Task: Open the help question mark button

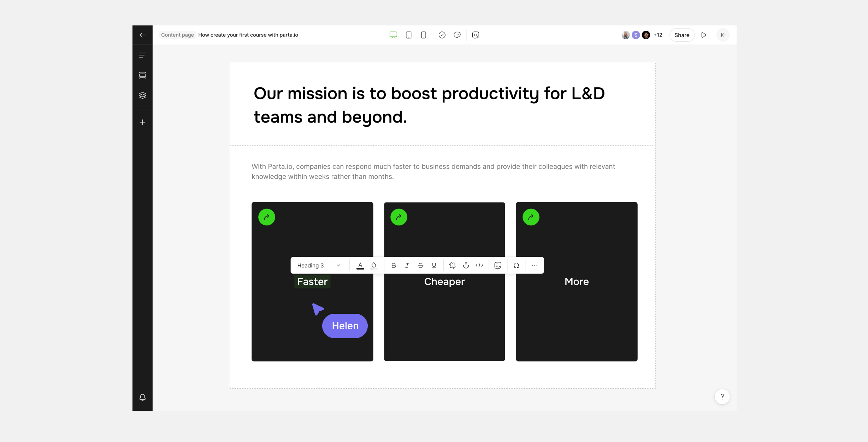Action: pos(722,396)
